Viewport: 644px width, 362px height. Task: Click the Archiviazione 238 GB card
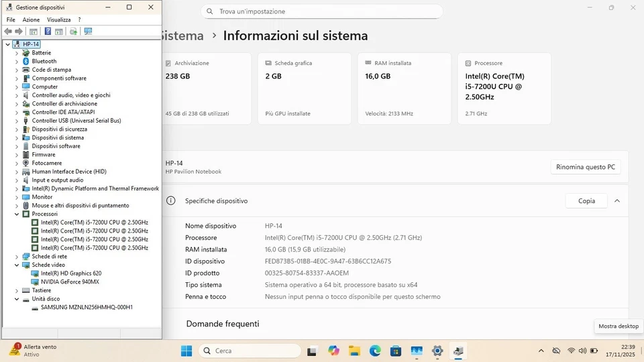point(206,88)
